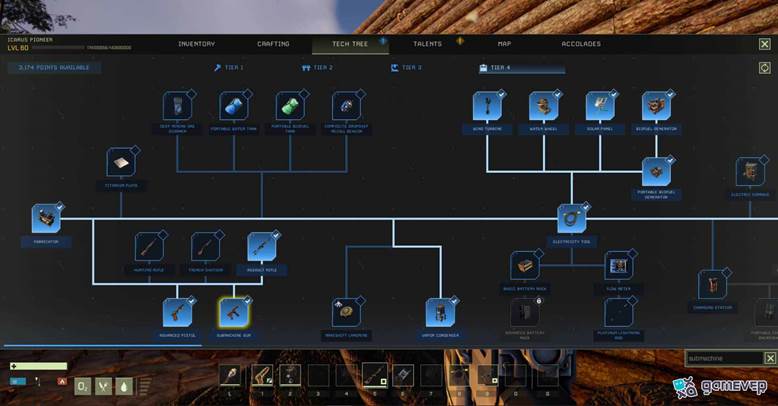Click the Electricity Tool label

(x=572, y=242)
